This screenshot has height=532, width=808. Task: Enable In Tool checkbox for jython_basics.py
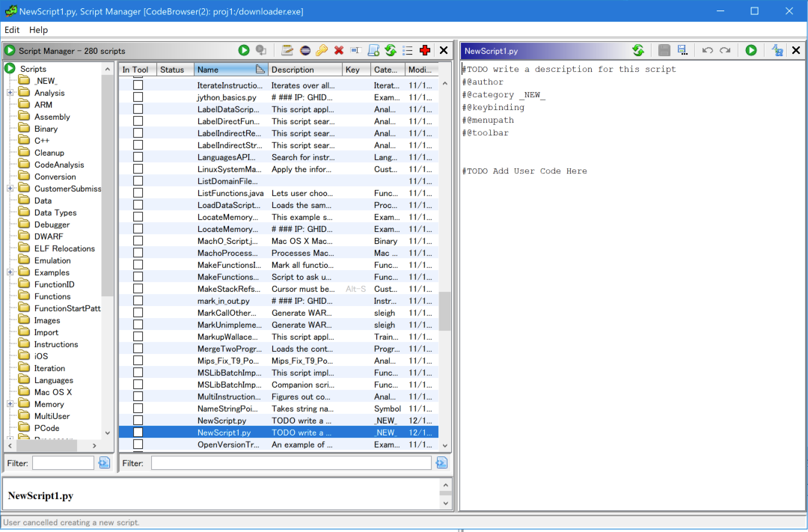coord(138,97)
